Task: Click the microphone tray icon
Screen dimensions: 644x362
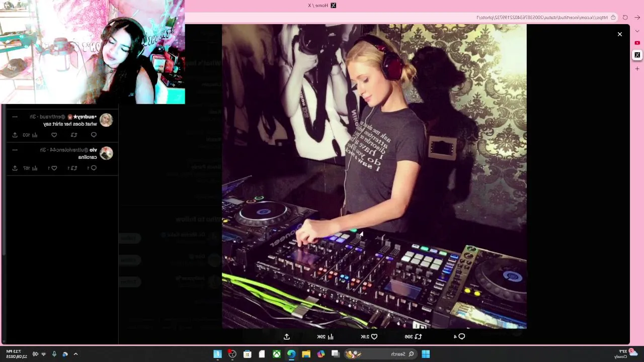Action: pyautogui.click(x=54, y=354)
